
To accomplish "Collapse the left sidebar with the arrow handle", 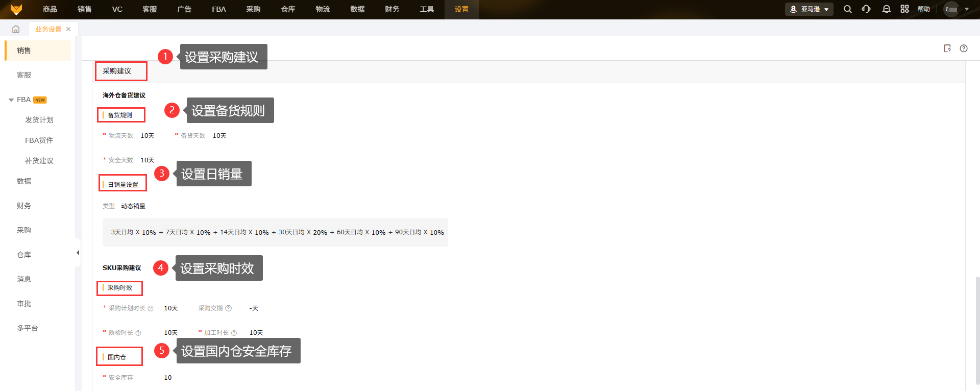I will pyautogui.click(x=78, y=253).
